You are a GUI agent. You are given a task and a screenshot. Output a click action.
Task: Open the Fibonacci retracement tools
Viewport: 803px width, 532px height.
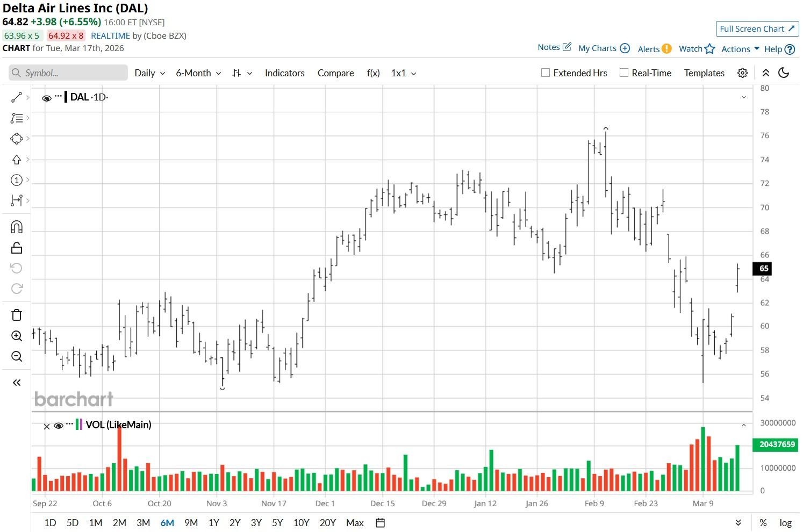[x=17, y=118]
